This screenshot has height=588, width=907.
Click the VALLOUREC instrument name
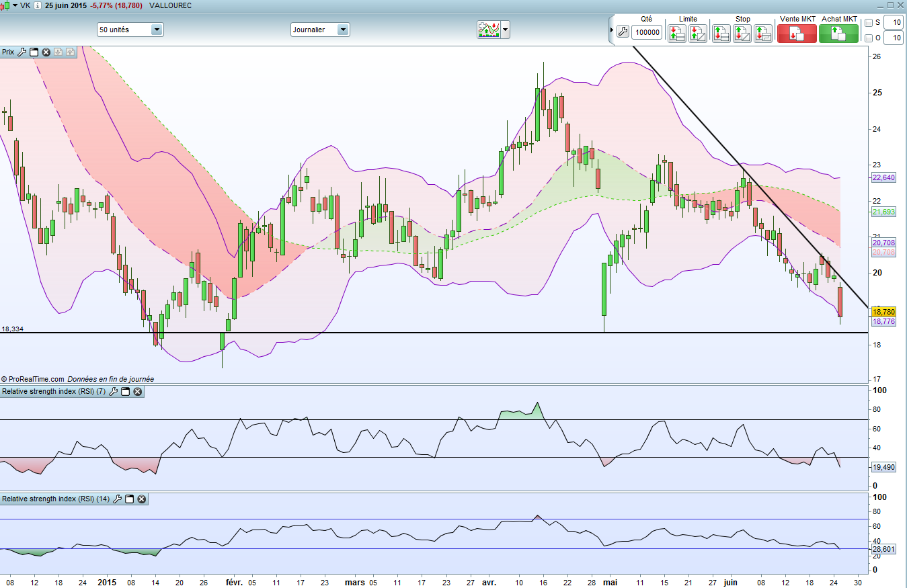170,5
